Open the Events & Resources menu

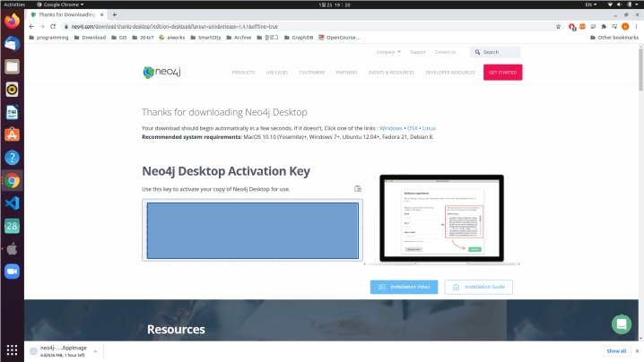[x=391, y=73]
